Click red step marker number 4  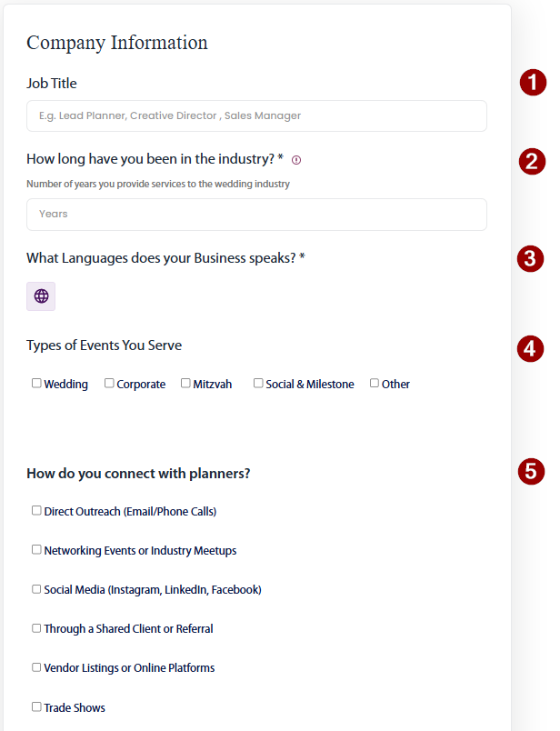pyautogui.click(x=532, y=348)
